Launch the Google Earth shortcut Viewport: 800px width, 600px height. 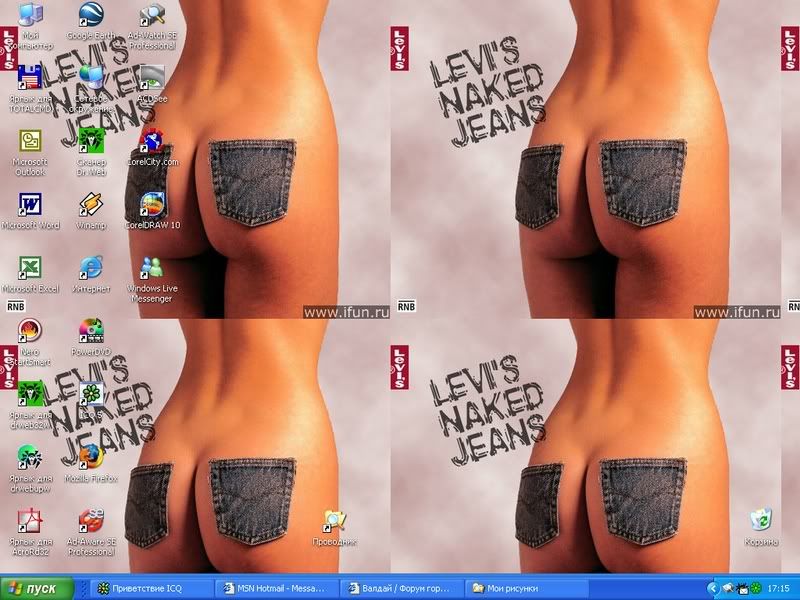click(91, 15)
